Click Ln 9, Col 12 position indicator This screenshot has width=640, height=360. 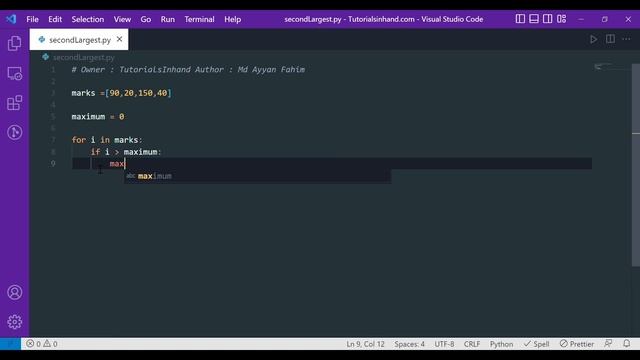pyautogui.click(x=365, y=344)
